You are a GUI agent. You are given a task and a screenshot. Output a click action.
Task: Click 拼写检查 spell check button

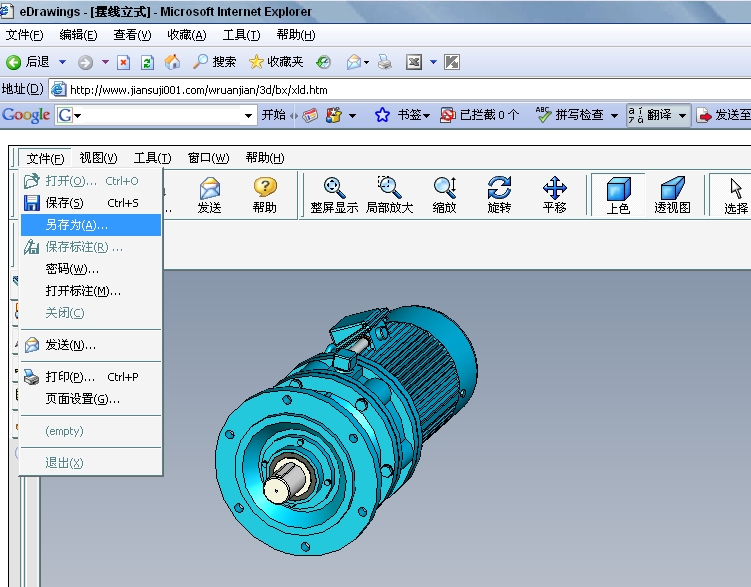click(570, 115)
